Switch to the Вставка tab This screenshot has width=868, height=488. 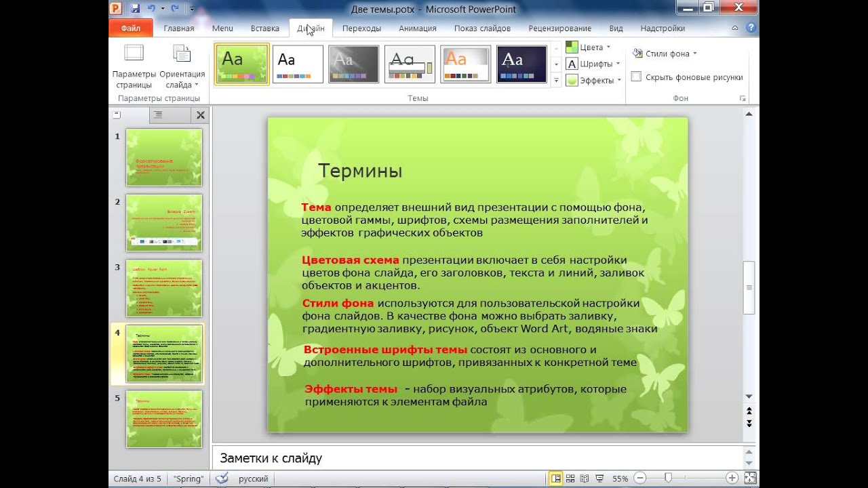(x=265, y=28)
